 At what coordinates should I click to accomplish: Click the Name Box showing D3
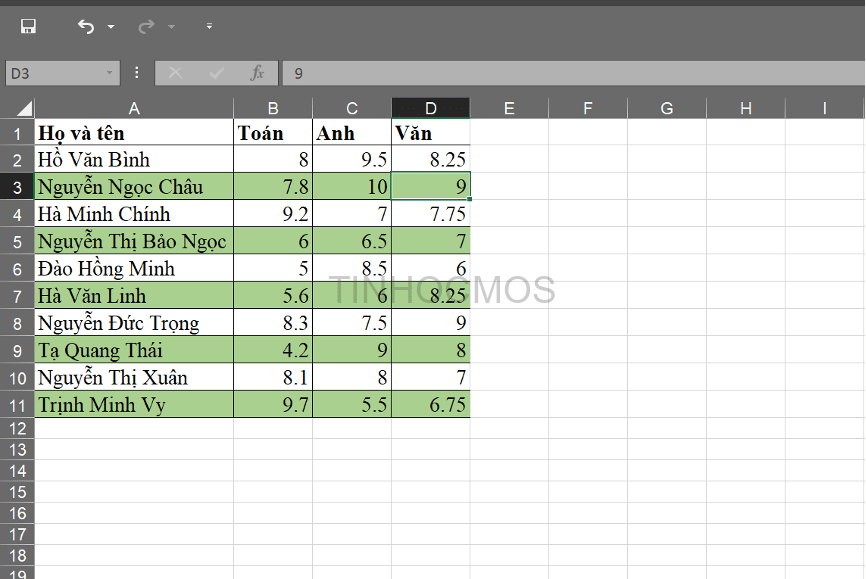(x=55, y=73)
